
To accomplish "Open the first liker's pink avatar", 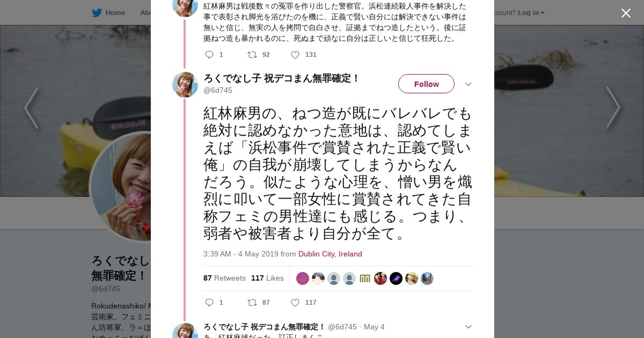I will [303, 278].
